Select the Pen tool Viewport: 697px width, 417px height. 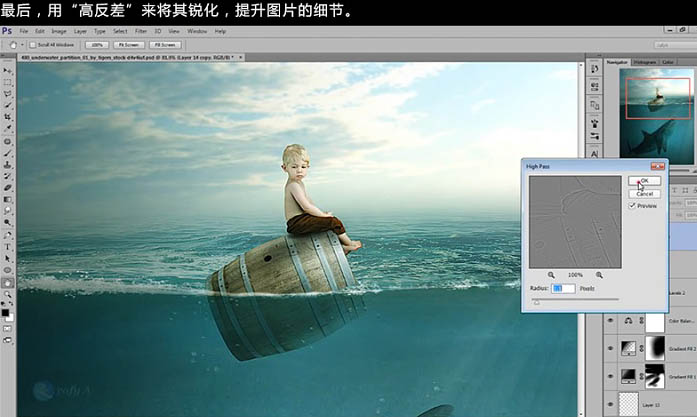point(8,236)
